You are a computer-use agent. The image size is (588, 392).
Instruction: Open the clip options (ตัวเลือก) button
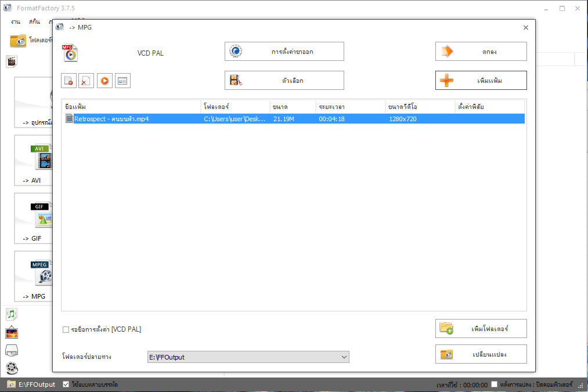click(x=284, y=80)
